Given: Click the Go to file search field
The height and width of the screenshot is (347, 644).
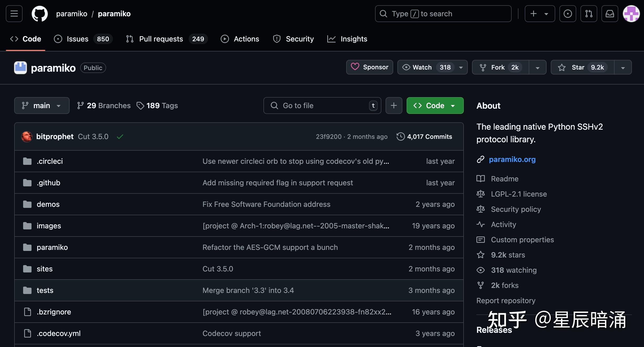Looking at the screenshot, I should tap(322, 106).
